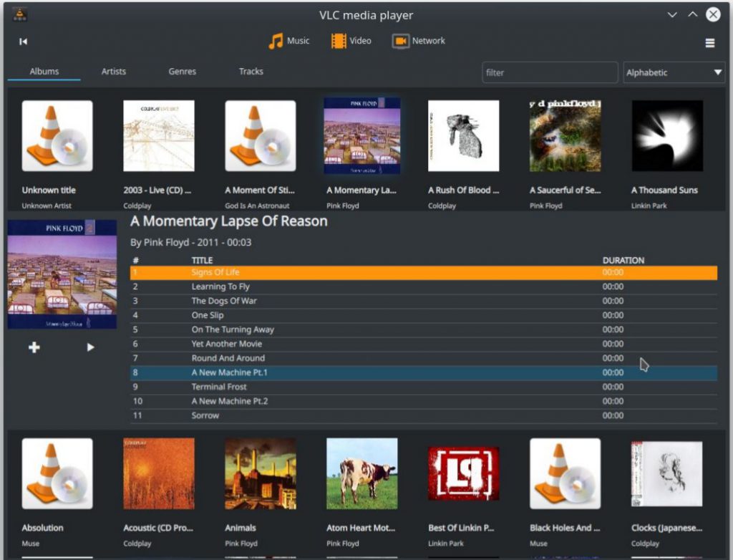Close the VLC media player window
The height and width of the screenshot is (560, 733).
click(713, 14)
